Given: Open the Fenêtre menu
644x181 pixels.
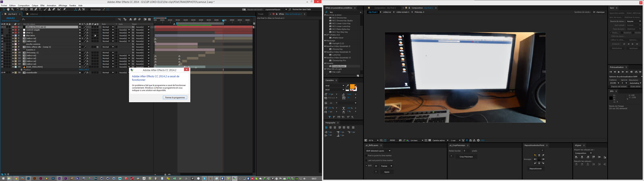Looking at the screenshot, I should coord(72,6).
